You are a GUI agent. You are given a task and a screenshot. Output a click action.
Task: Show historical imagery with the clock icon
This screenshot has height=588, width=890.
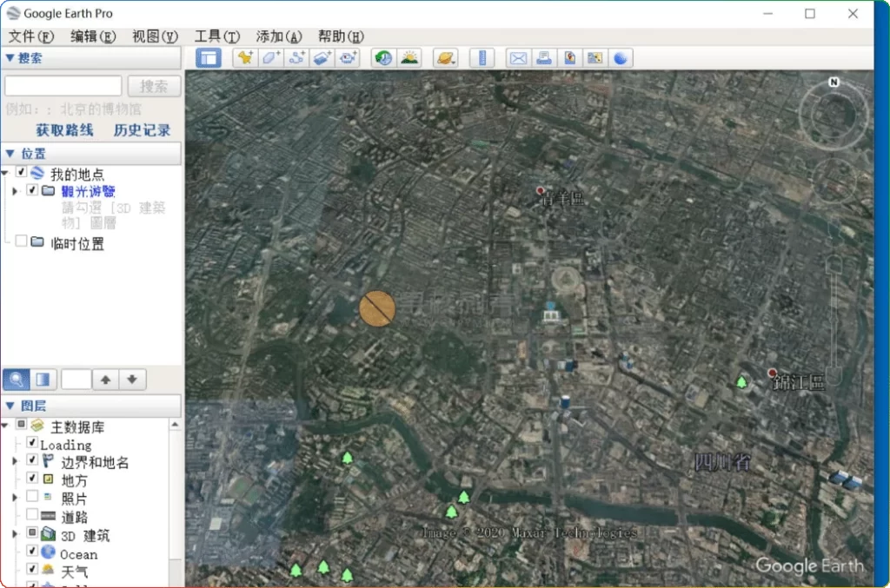[x=383, y=57]
